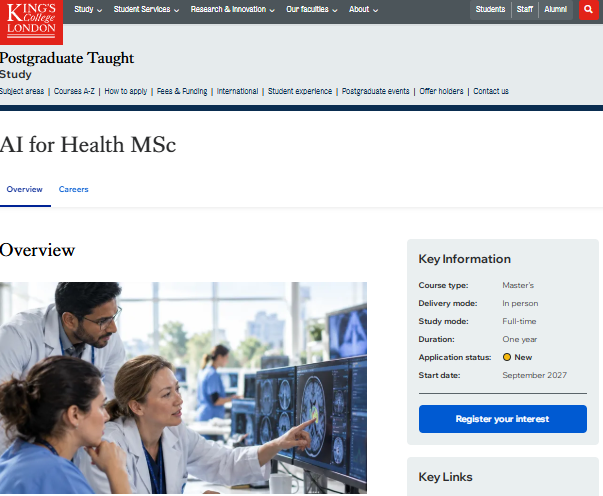603x496 pixels.
Task: Open the Research & Innovation dropdown
Action: tap(232, 9)
